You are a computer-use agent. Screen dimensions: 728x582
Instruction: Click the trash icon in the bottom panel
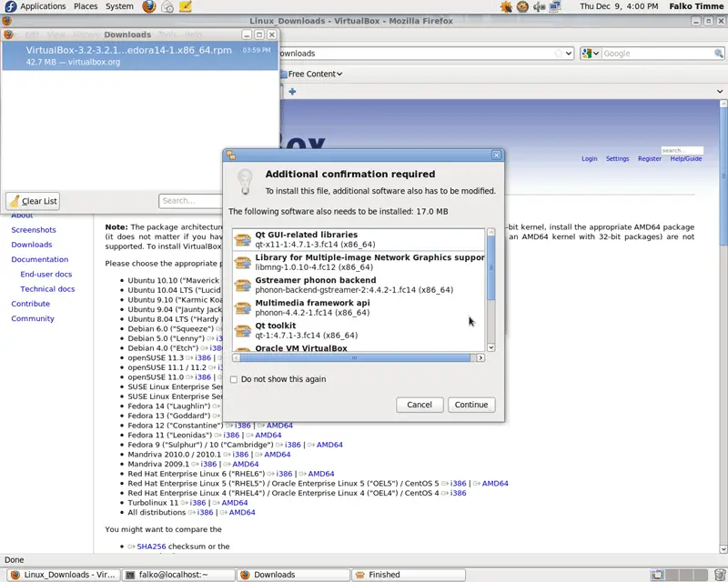pos(720,575)
